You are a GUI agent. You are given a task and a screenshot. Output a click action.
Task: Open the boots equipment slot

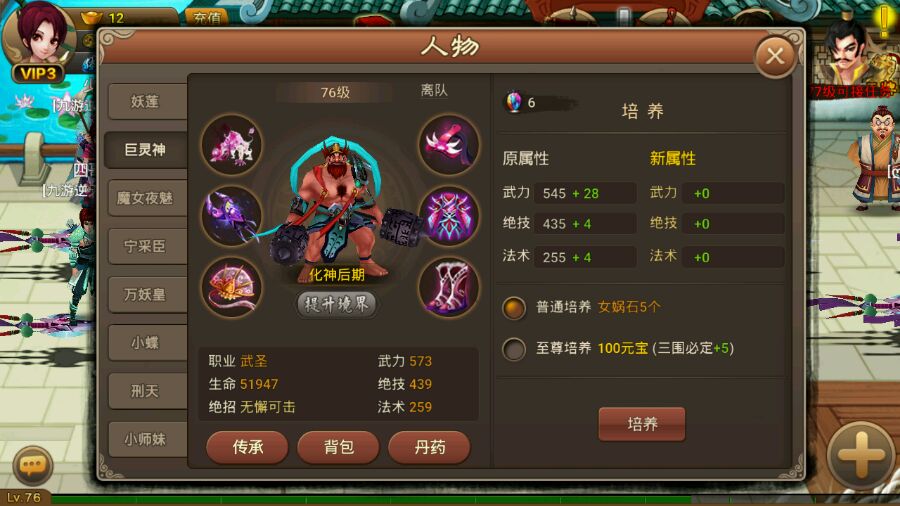click(x=449, y=287)
